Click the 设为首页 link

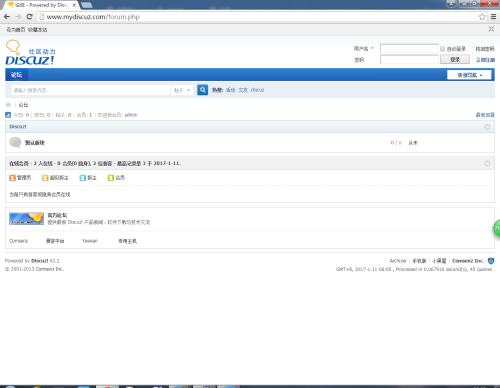tap(16, 30)
